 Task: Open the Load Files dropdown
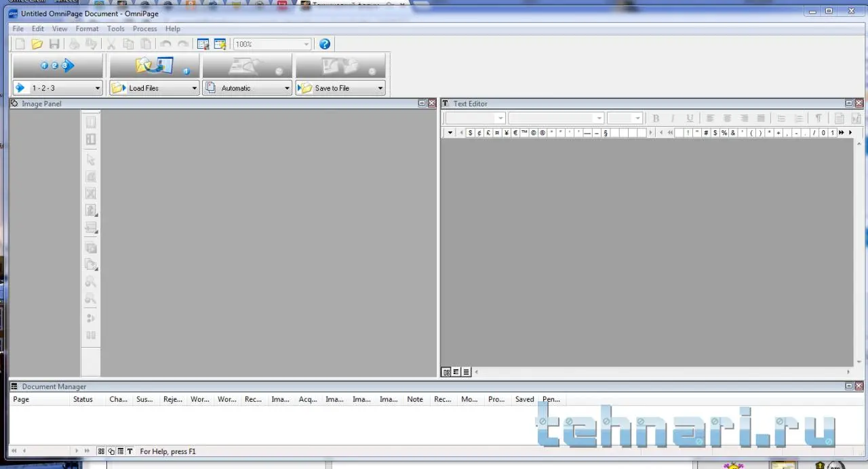tap(194, 88)
